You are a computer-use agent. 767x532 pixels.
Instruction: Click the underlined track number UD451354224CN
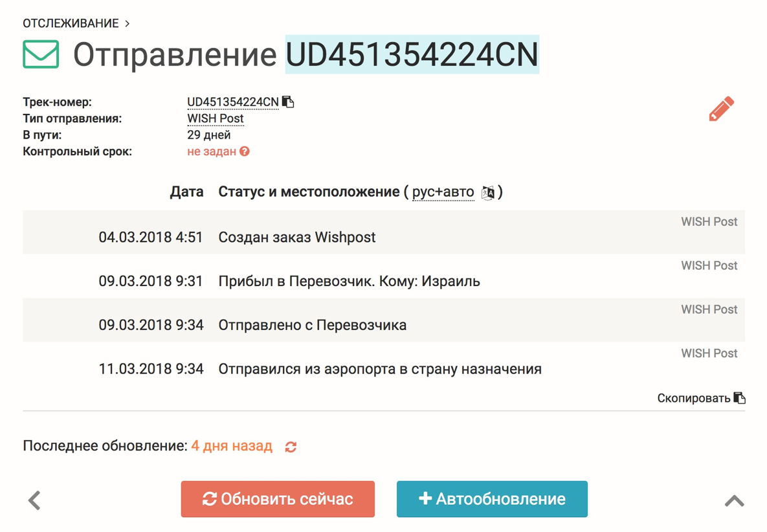(233, 102)
